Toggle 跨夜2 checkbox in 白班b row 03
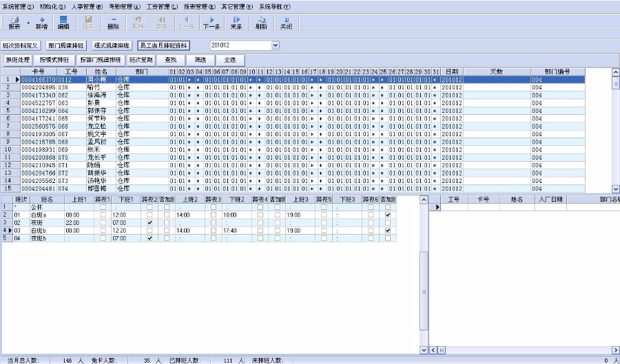 coord(149,231)
